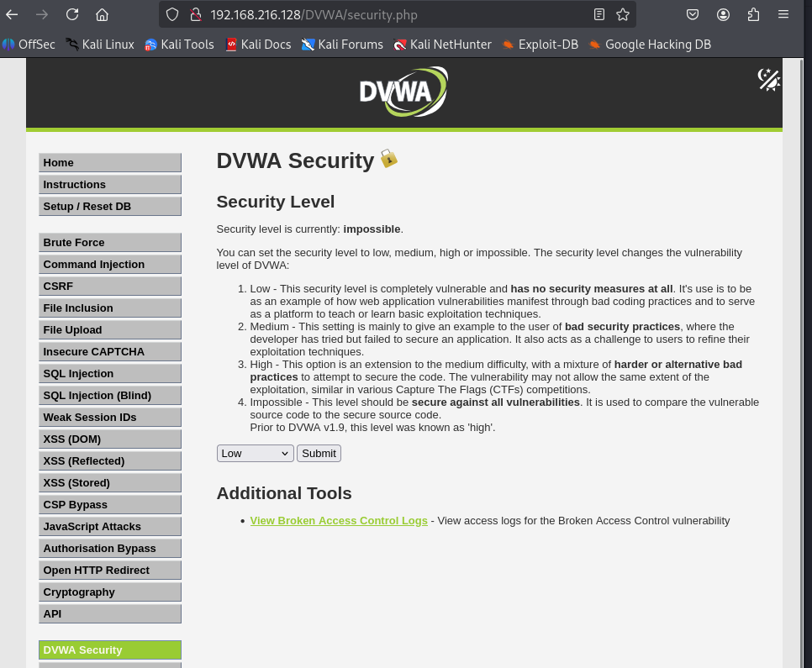Click the padlock icon beside DVWA Security

[389, 159]
